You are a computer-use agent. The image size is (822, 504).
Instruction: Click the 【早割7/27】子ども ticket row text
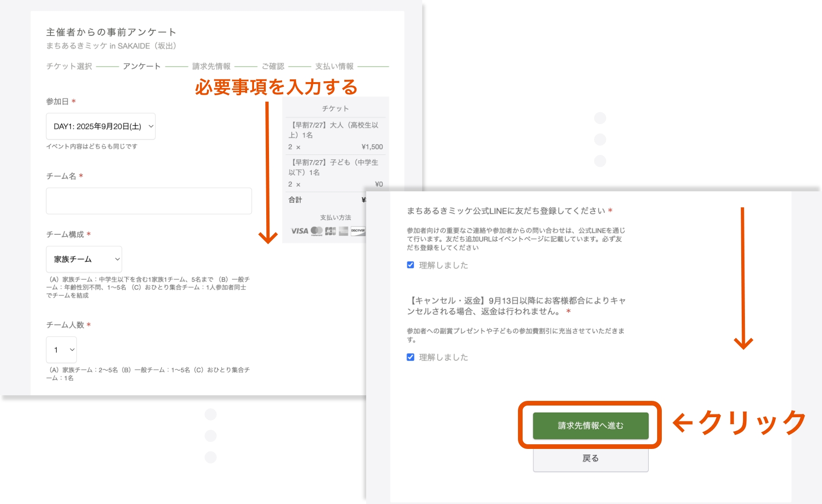(x=333, y=167)
